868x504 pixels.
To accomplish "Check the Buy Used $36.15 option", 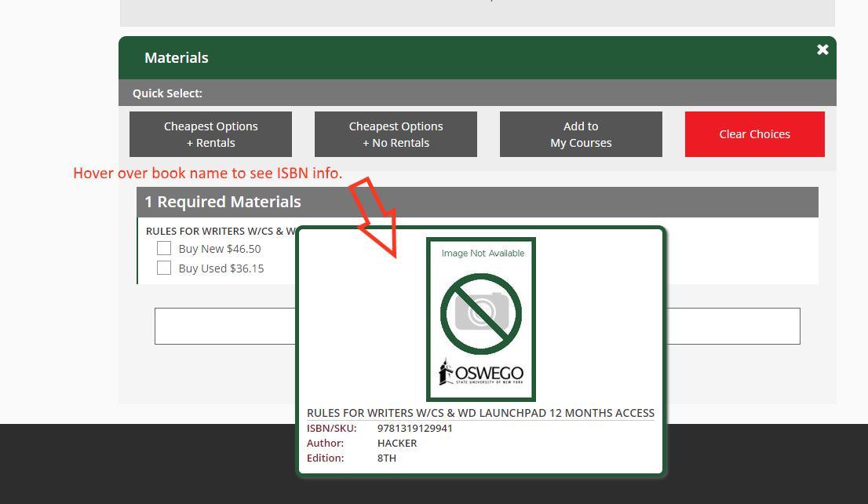I will point(164,268).
